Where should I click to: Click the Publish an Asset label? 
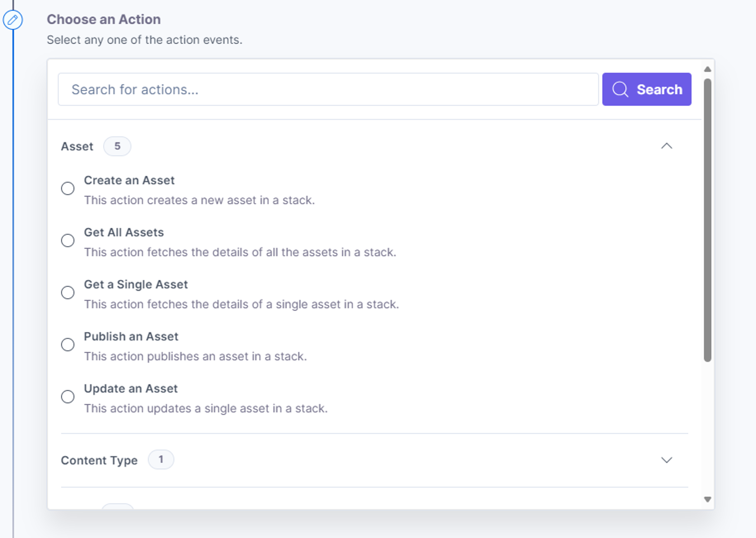tap(131, 336)
